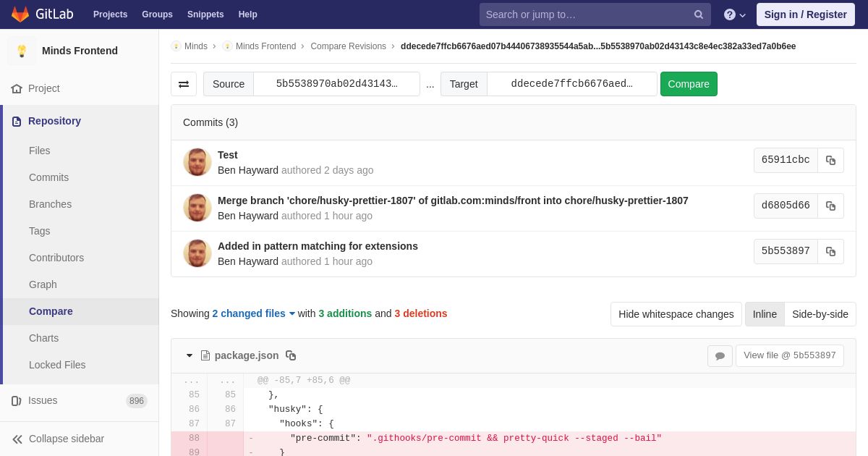Open Locked Files in the sidebar

click(x=57, y=365)
